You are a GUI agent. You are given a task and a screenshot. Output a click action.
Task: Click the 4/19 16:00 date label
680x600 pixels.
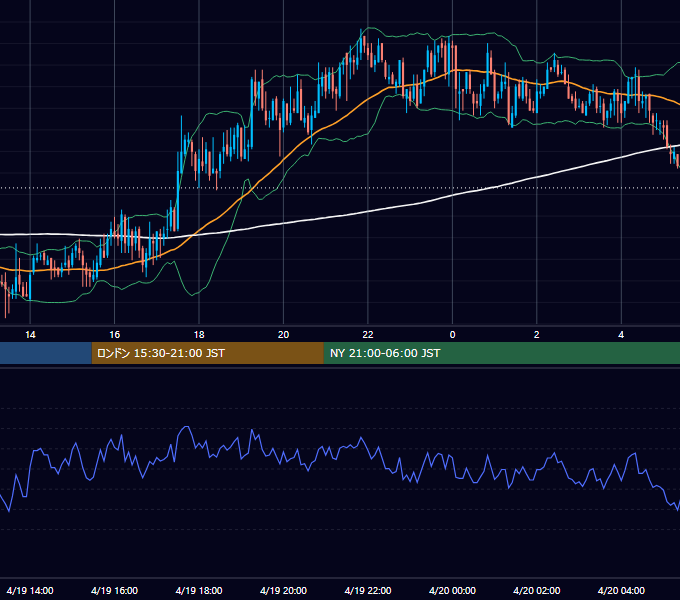[x=114, y=590]
